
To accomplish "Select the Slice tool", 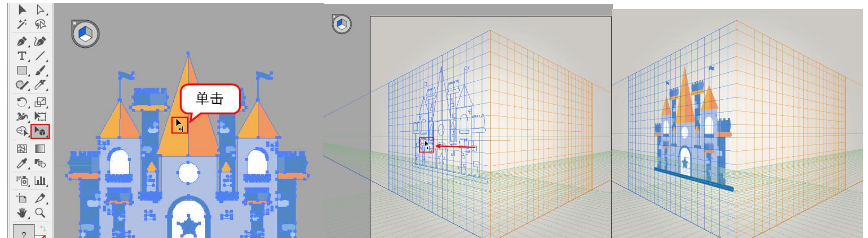I will click(x=40, y=198).
